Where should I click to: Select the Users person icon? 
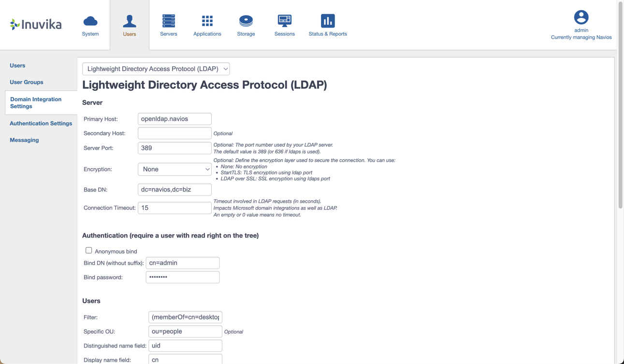[130, 21]
